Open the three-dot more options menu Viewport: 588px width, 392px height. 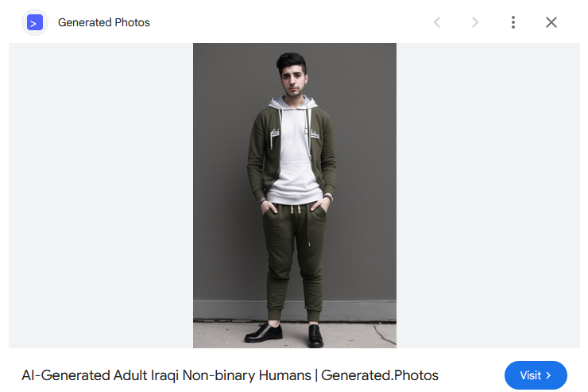pyautogui.click(x=513, y=22)
